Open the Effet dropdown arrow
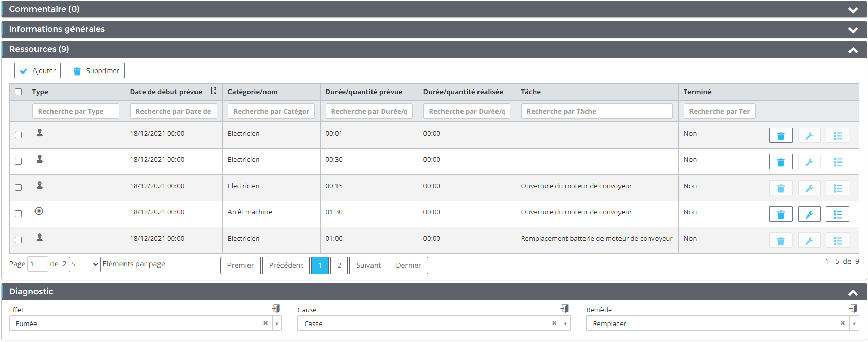 click(x=277, y=324)
